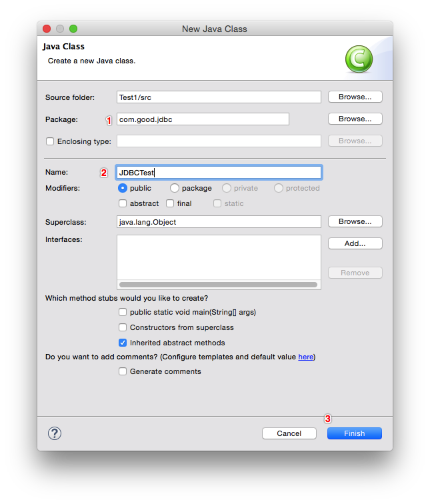This screenshot has width=430, height=504.
Task: Open the templates configuration 'here' link
Action: 305,357
